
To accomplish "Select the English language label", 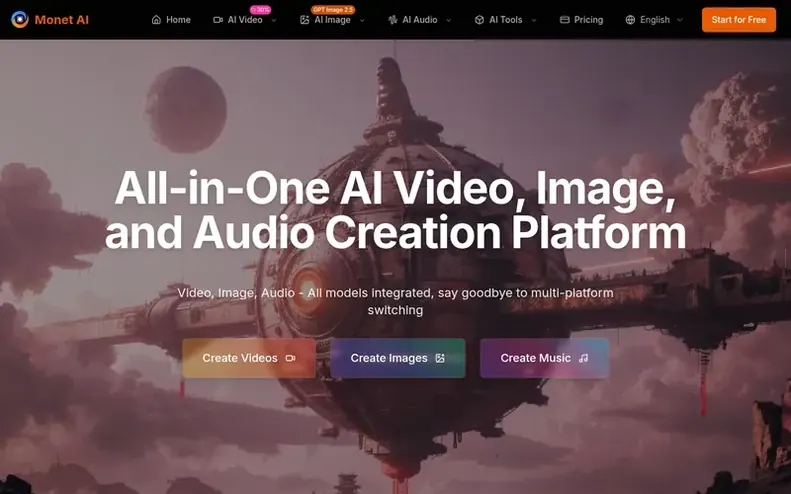I will click(x=655, y=20).
